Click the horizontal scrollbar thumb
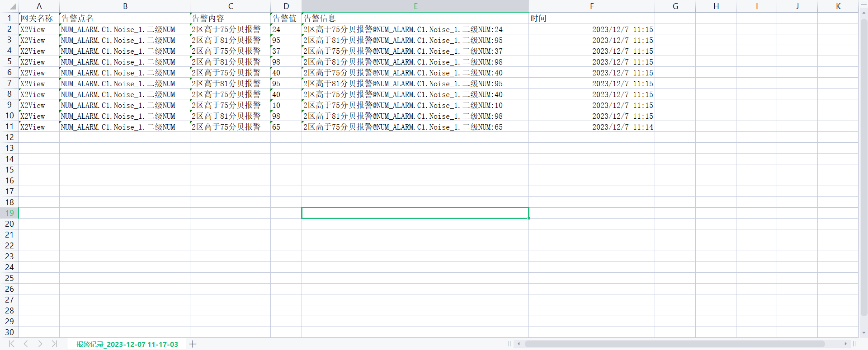 [x=674, y=344]
